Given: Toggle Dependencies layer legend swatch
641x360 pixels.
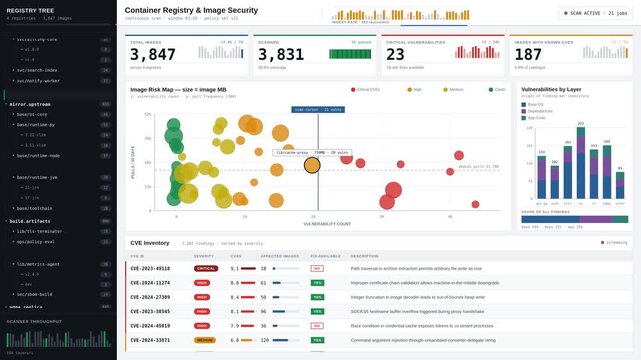Looking at the screenshot, I should [524, 111].
